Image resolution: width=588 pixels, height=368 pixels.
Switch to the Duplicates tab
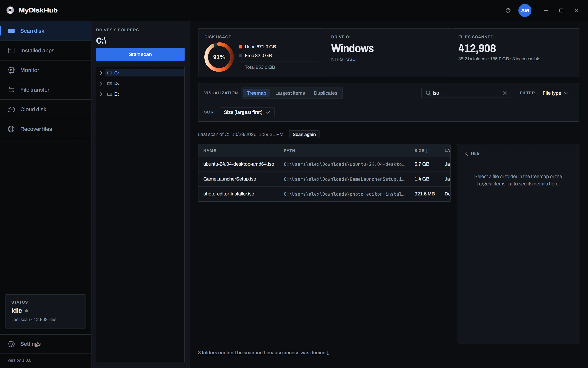[325, 93]
